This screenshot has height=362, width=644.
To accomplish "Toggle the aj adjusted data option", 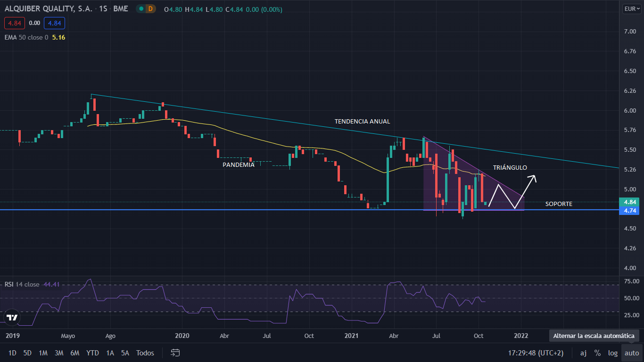I will tap(583, 353).
